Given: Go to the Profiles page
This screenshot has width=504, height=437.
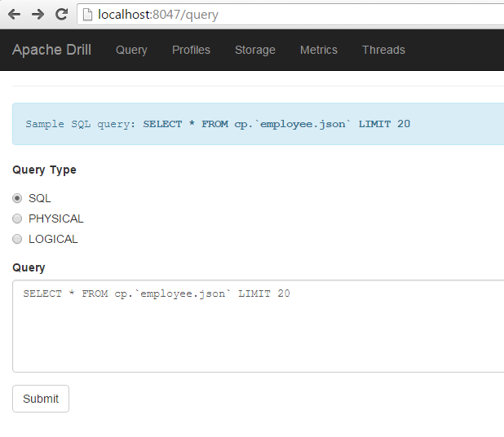Looking at the screenshot, I should click(191, 50).
